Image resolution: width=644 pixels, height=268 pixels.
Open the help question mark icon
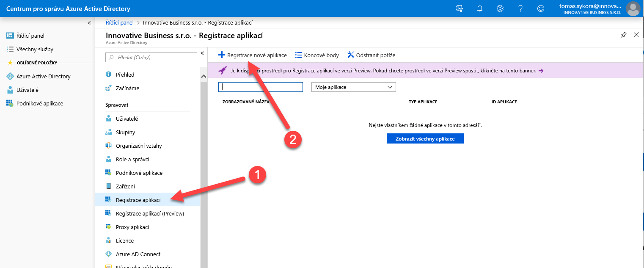520,8
